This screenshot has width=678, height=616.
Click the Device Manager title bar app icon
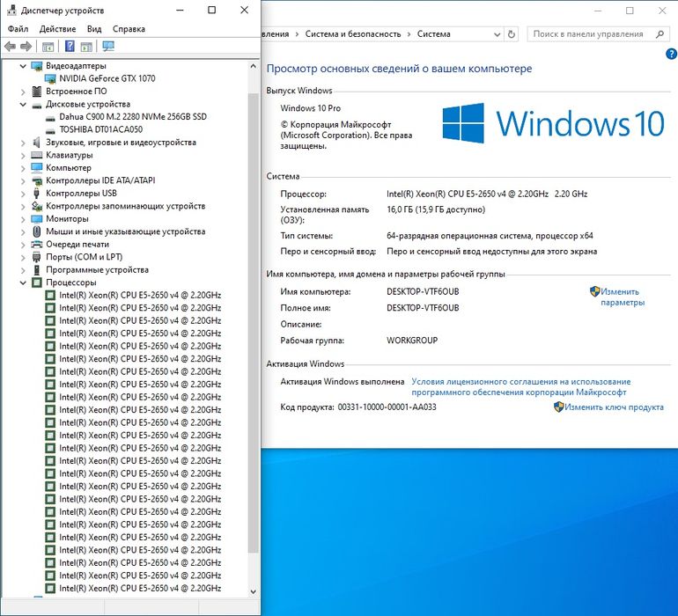11,10
